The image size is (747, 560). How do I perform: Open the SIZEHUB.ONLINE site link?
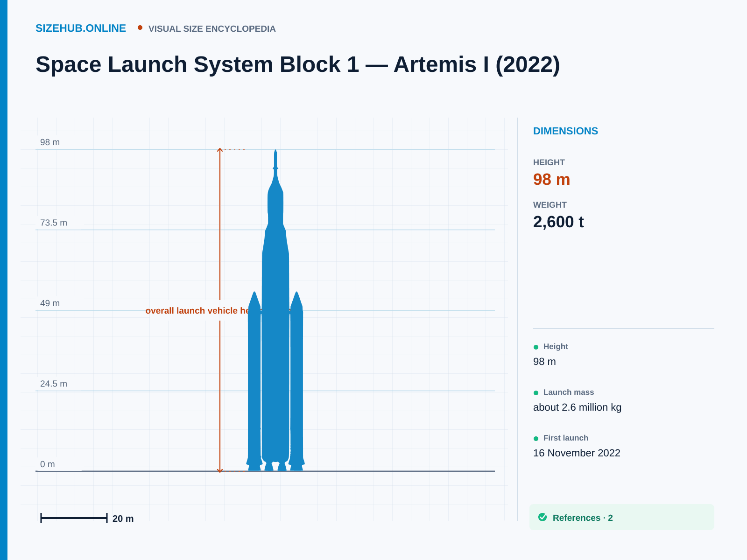point(81,28)
